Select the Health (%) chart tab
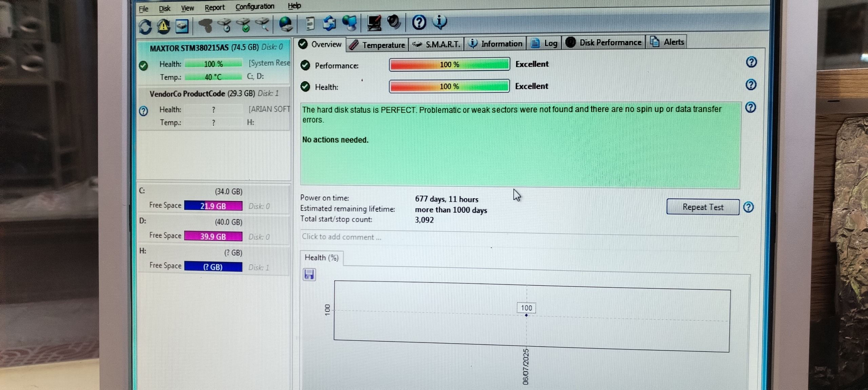Image resolution: width=868 pixels, height=390 pixels. click(321, 258)
